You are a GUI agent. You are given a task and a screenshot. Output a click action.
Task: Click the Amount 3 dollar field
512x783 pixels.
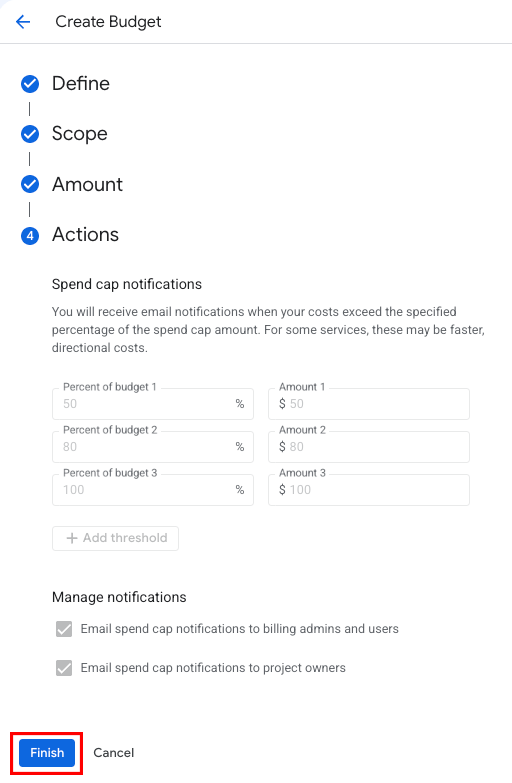pos(369,489)
